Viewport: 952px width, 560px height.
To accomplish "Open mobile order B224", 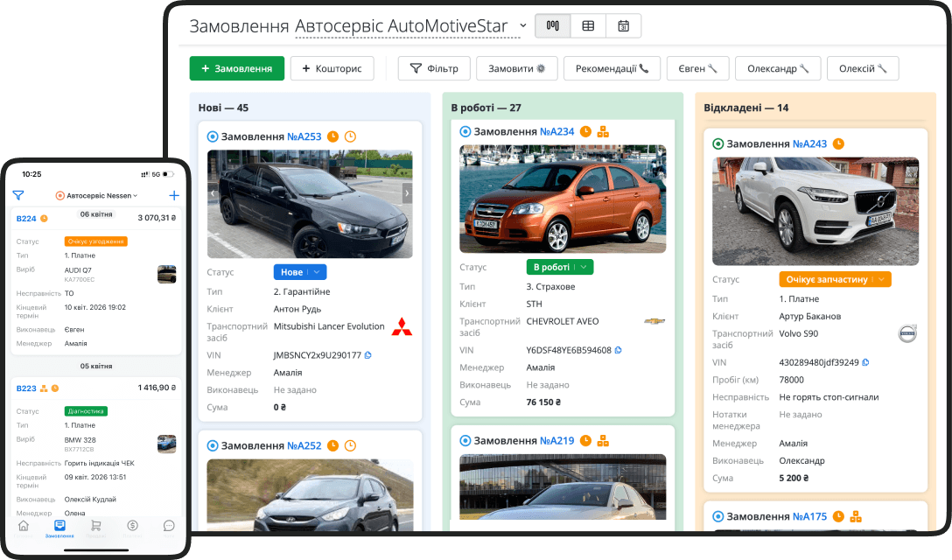I will (x=26, y=219).
